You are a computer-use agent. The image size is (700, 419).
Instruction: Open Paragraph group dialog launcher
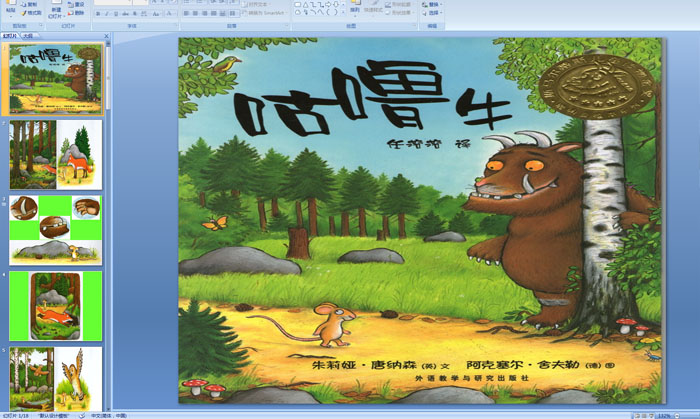pyautogui.click(x=287, y=26)
